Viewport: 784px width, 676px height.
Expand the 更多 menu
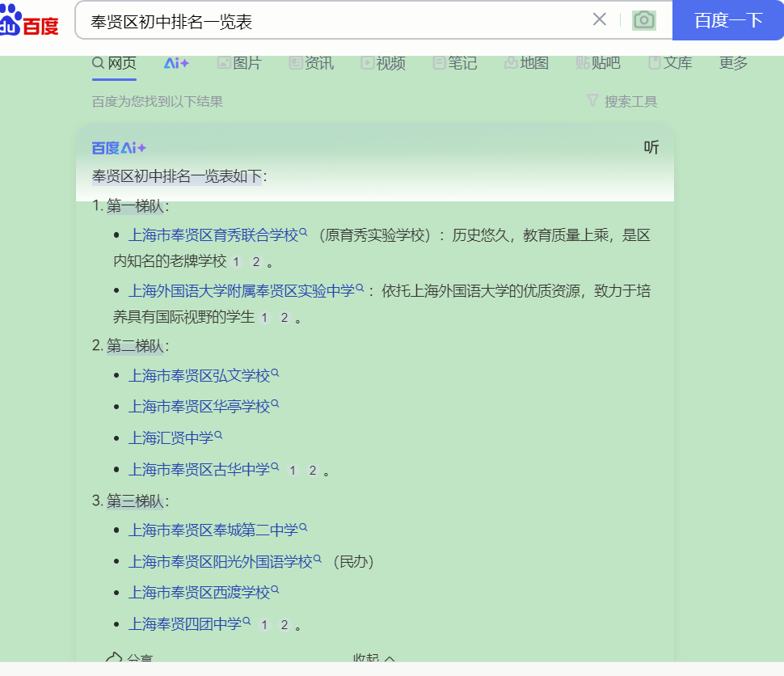[734, 63]
